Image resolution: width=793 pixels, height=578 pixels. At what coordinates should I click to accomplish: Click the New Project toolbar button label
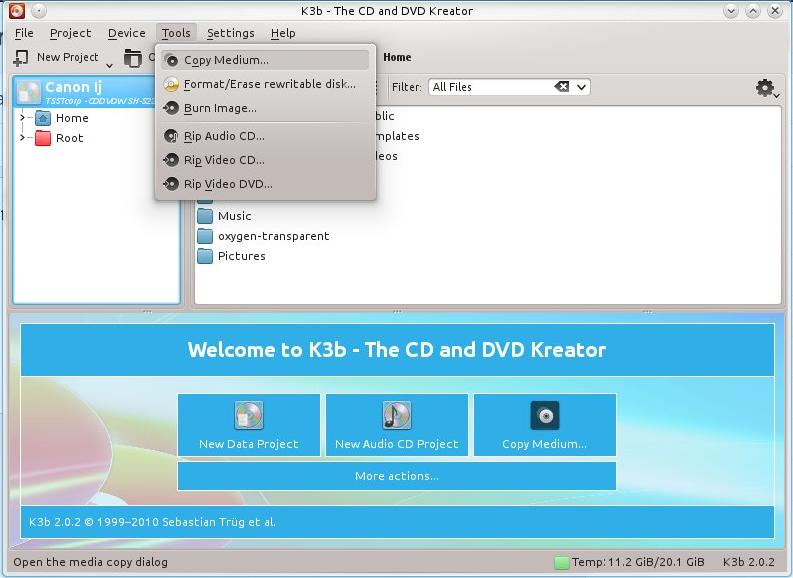[67, 57]
